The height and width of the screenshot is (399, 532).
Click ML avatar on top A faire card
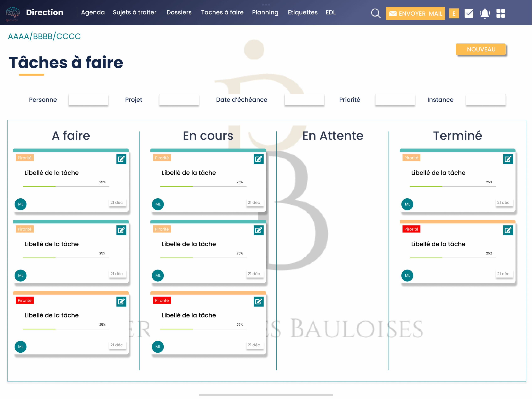pyautogui.click(x=21, y=204)
